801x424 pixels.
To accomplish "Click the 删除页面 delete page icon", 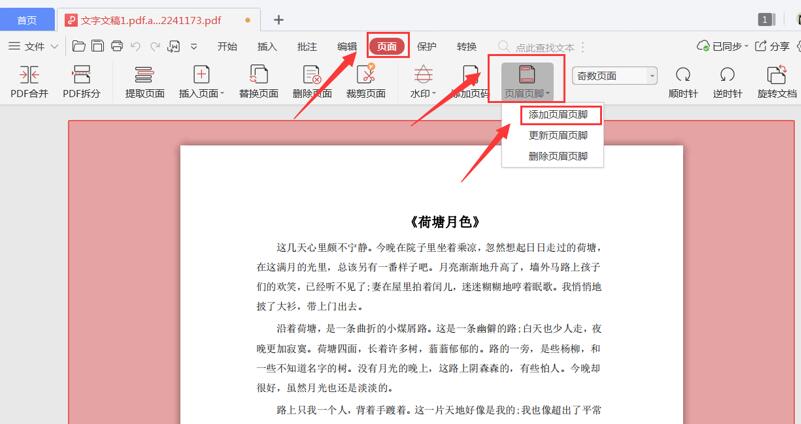I will pos(312,75).
